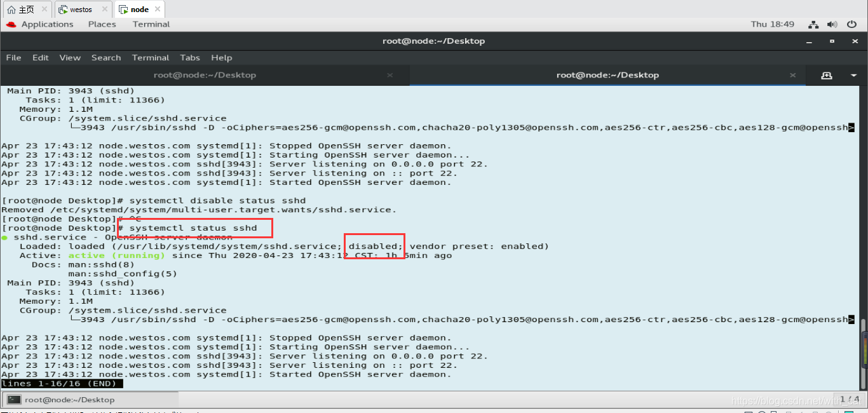
Task: Close the westos VM tab
Action: (104, 10)
